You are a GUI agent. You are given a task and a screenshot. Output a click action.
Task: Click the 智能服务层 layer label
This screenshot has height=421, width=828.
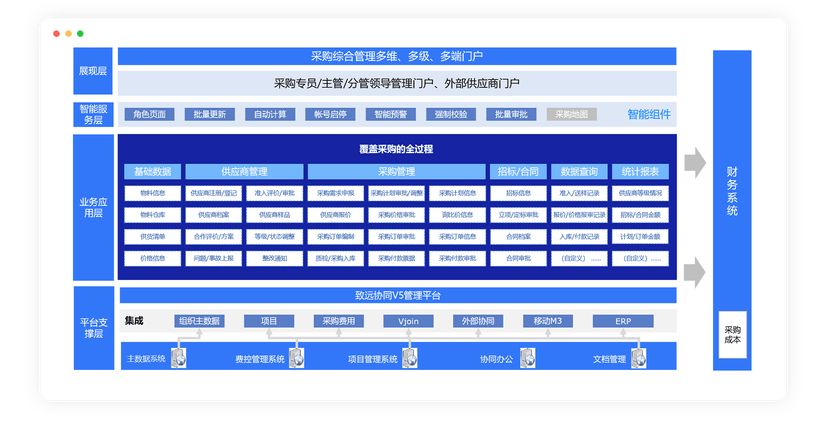point(93,114)
